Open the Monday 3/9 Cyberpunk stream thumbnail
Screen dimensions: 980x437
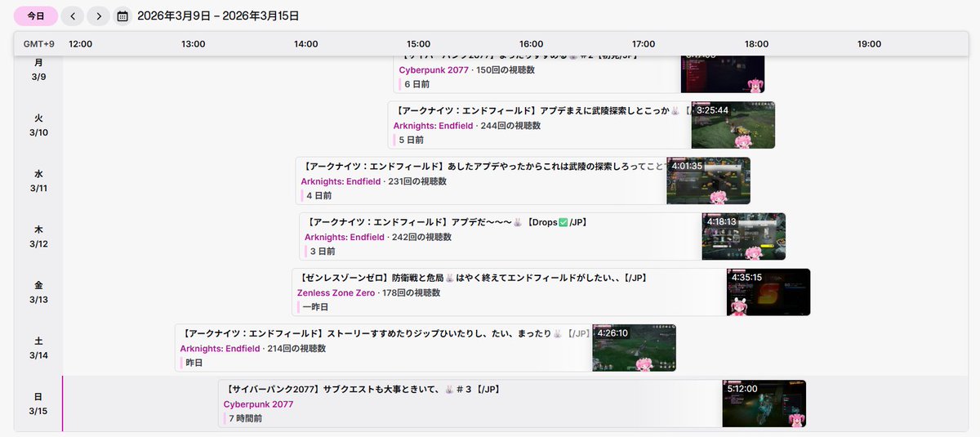pyautogui.click(x=723, y=74)
